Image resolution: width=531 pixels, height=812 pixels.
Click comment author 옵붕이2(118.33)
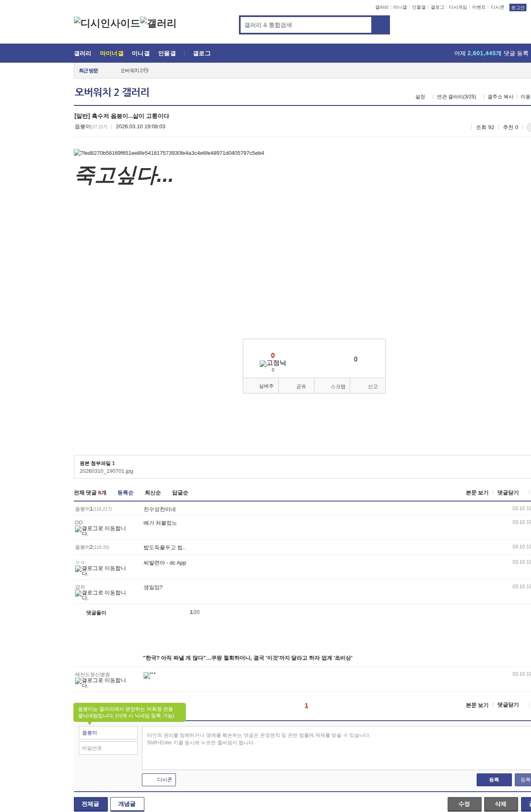coord(92,547)
